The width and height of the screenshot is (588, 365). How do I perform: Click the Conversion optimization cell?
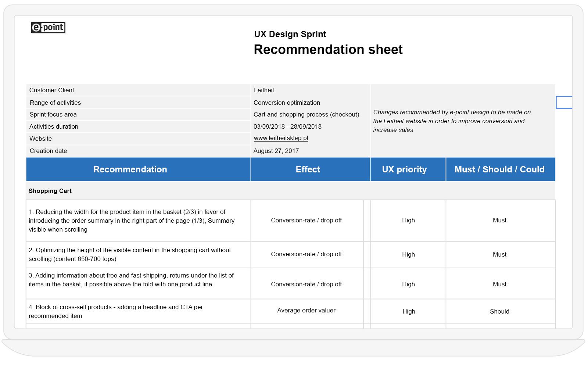click(x=287, y=103)
